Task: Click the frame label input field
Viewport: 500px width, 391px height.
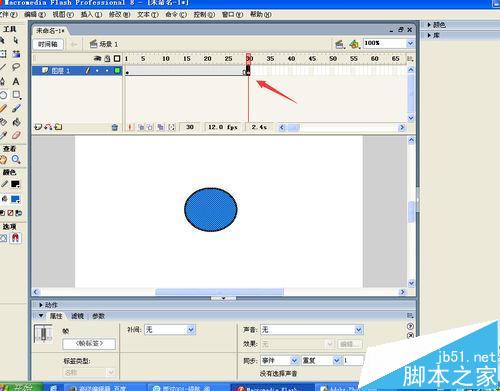Action: pos(89,344)
